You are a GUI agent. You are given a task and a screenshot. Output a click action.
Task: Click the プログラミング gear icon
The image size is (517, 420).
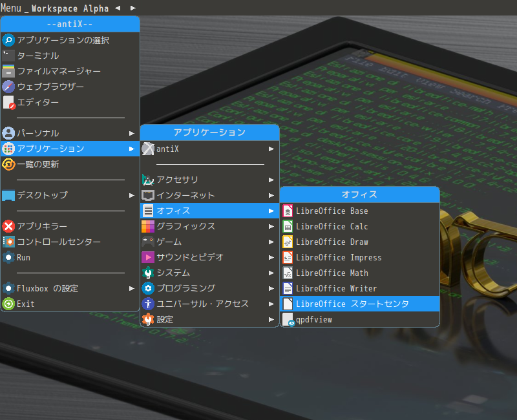[148, 288]
